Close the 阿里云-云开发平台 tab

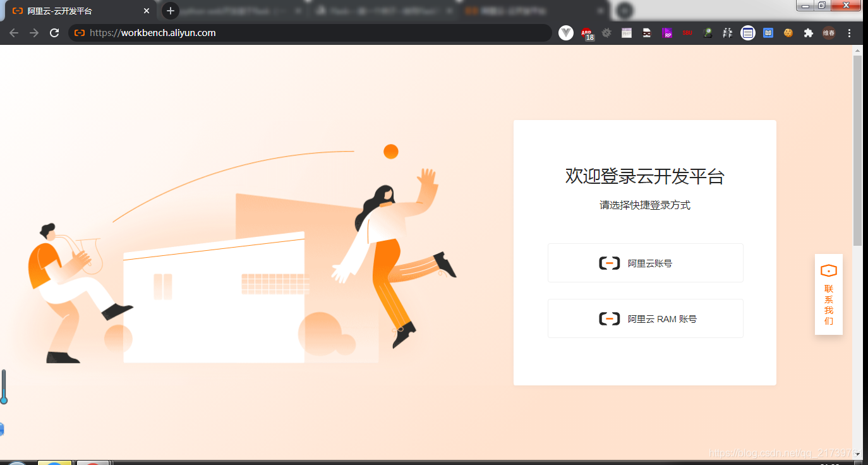point(147,11)
